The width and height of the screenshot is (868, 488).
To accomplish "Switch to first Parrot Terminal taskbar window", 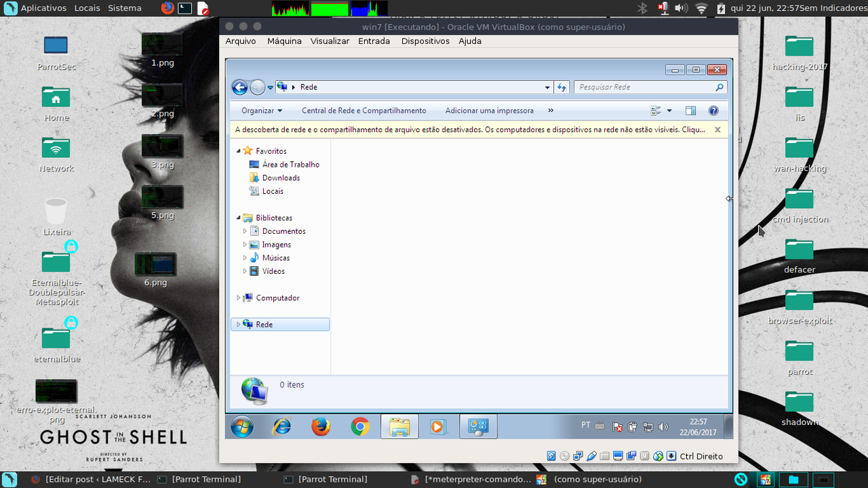I will 199,479.
